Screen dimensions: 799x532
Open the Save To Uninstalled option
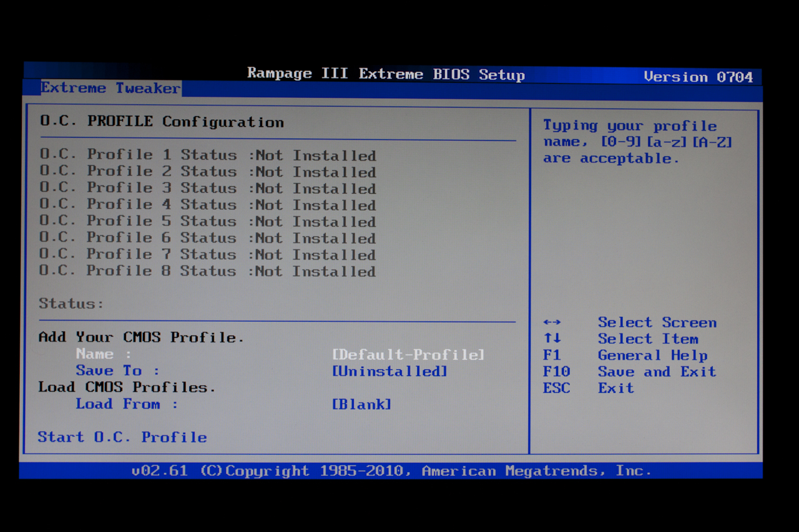coord(390,371)
